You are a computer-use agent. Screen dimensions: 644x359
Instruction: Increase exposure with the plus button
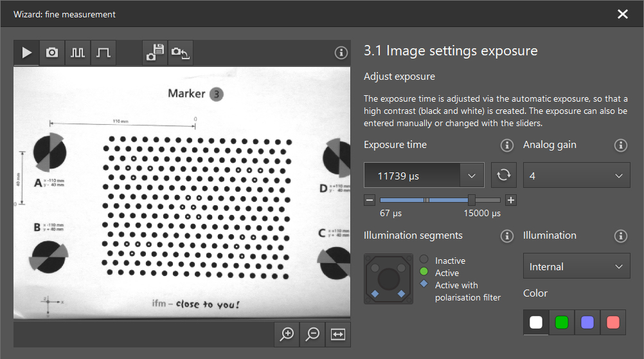510,200
